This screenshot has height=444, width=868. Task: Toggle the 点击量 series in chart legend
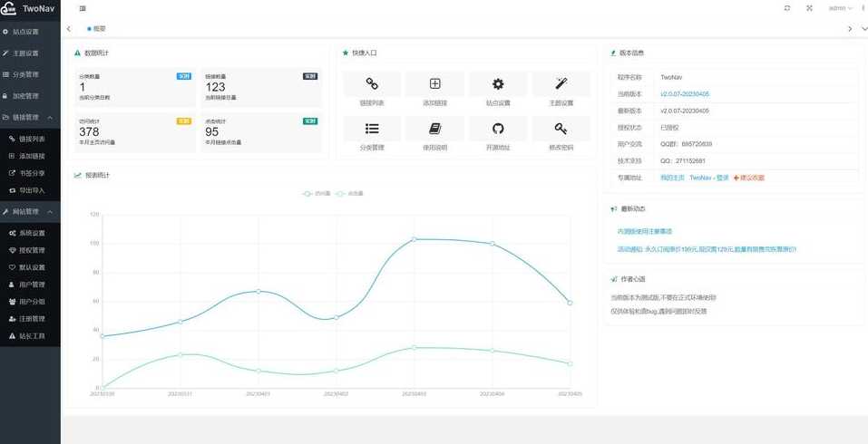point(350,194)
